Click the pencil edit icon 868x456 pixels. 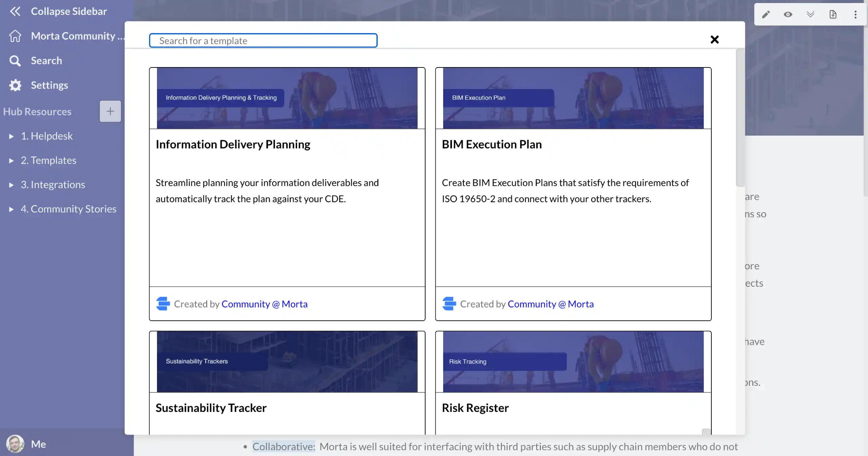(766, 14)
